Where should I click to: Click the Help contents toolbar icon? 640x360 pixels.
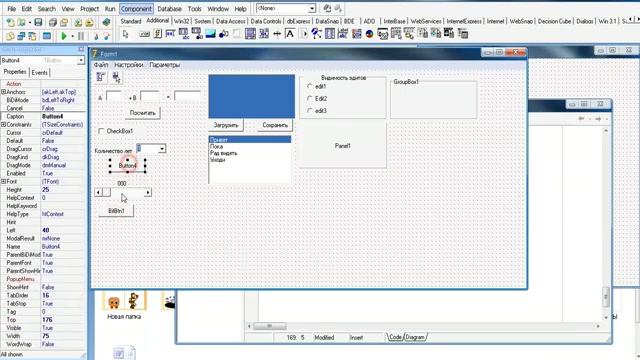tap(106, 22)
